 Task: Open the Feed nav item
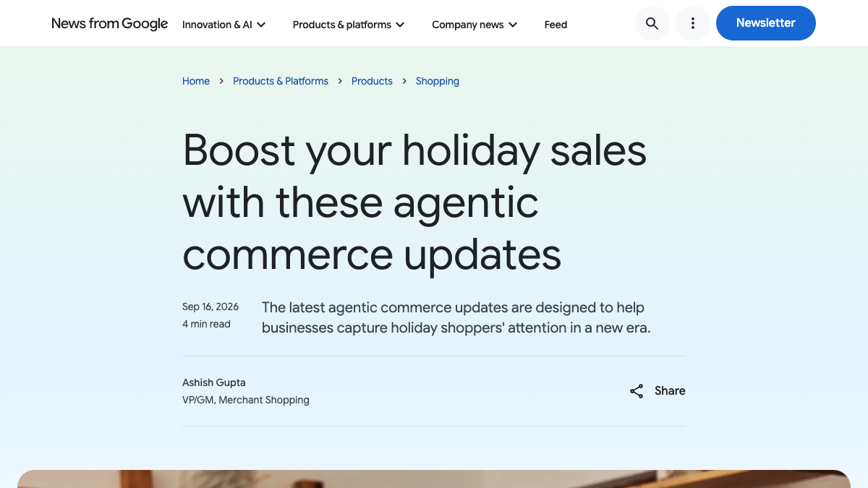tap(556, 25)
